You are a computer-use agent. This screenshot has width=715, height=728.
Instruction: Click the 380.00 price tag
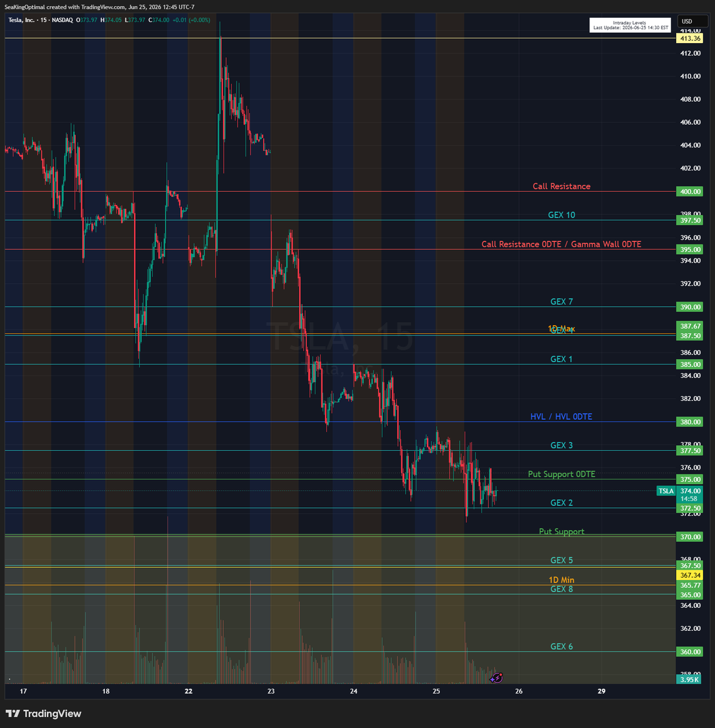coord(690,422)
